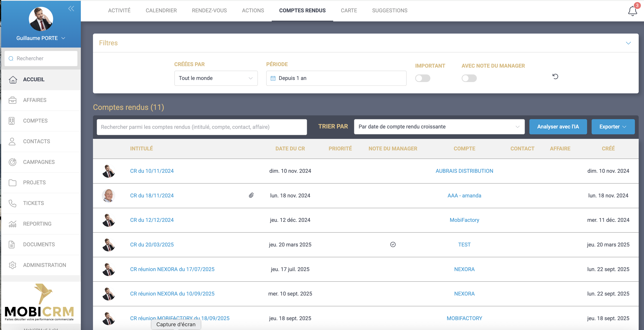
Task: Click the comptes rendus search field
Action: point(202,127)
